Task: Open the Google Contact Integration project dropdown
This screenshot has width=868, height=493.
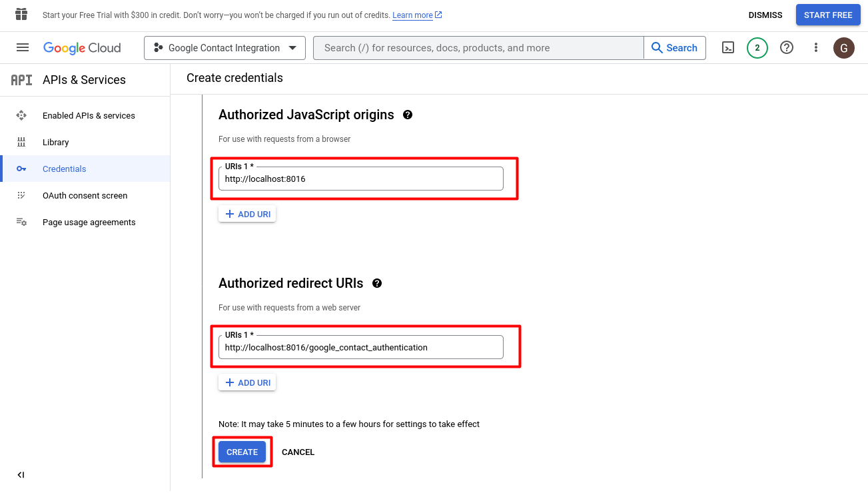Action: [224, 48]
